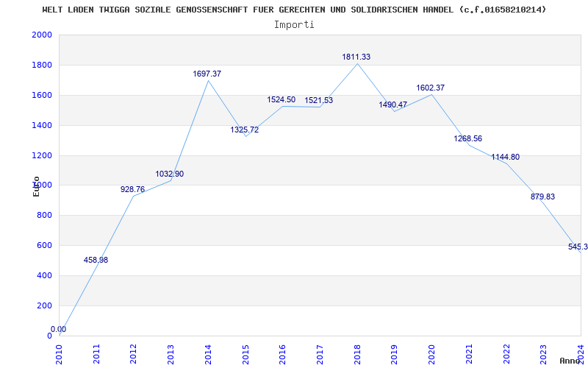
Task: Click the 1811.33 peak data label
Action: coord(356,57)
